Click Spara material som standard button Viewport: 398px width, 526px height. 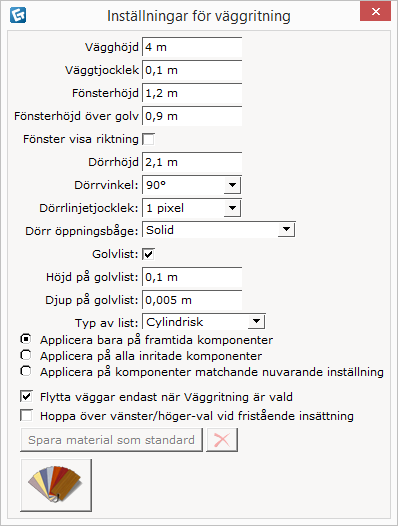pyautogui.click(x=111, y=440)
